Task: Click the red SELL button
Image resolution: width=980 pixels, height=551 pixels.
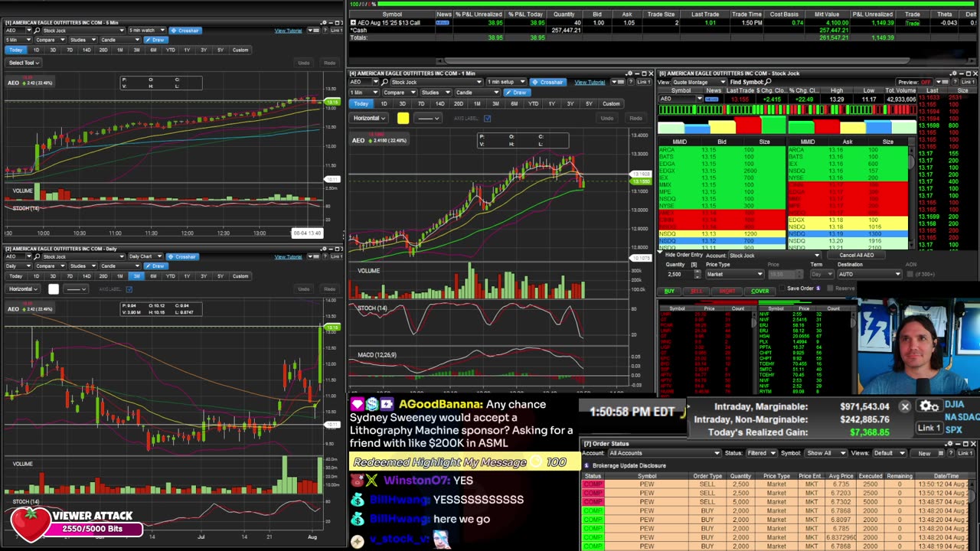Action: tap(697, 292)
